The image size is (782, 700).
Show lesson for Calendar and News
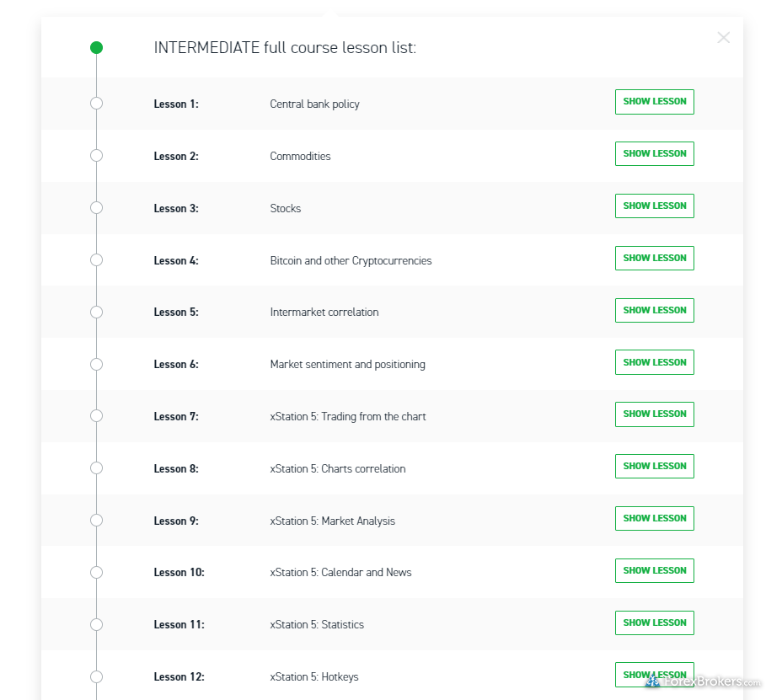coord(654,571)
